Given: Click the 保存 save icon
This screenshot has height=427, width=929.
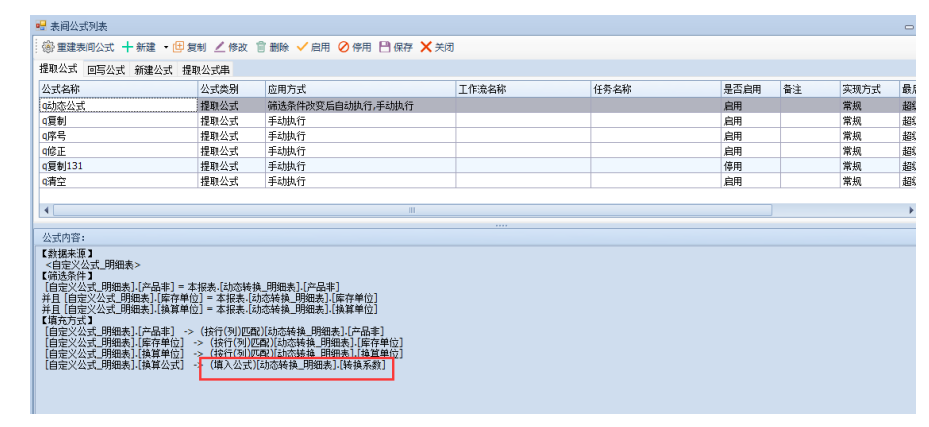Looking at the screenshot, I should click(384, 47).
